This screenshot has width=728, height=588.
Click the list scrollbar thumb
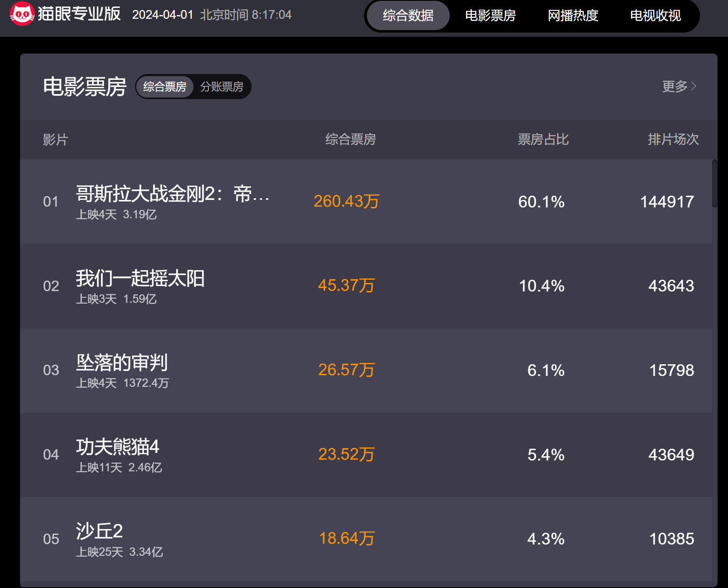715,183
